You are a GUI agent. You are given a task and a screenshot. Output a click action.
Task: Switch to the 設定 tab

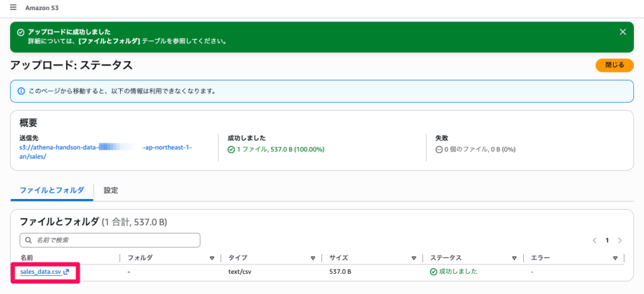pos(111,190)
